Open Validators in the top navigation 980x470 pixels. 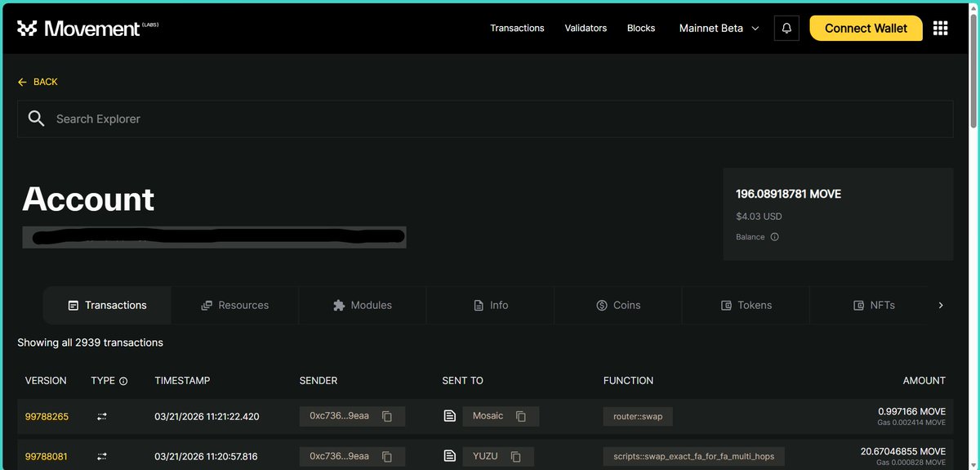(586, 28)
